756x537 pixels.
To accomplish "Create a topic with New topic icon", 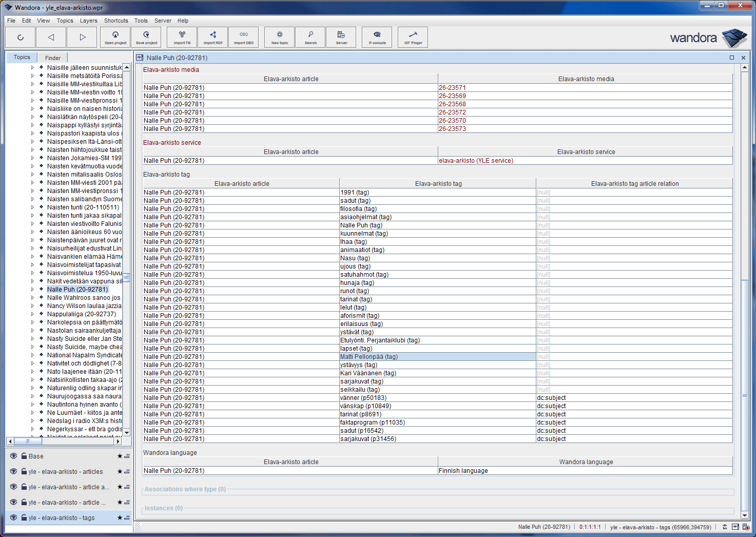I will tap(280, 37).
